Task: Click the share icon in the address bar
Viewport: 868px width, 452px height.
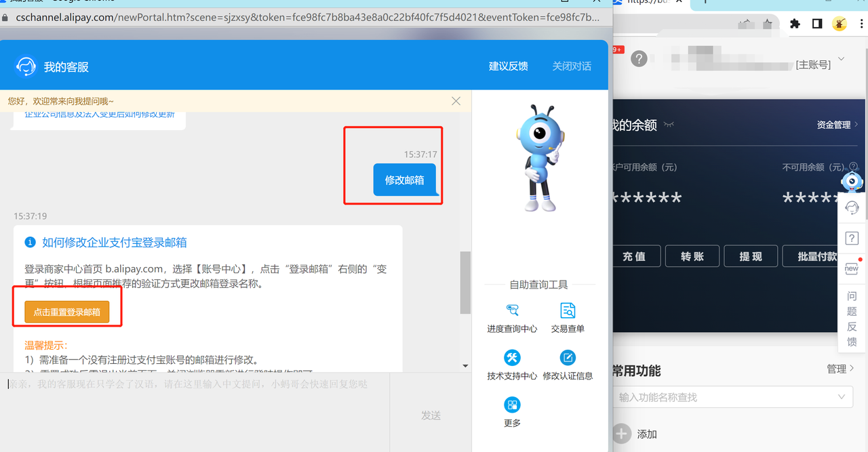Action: pyautogui.click(x=746, y=24)
